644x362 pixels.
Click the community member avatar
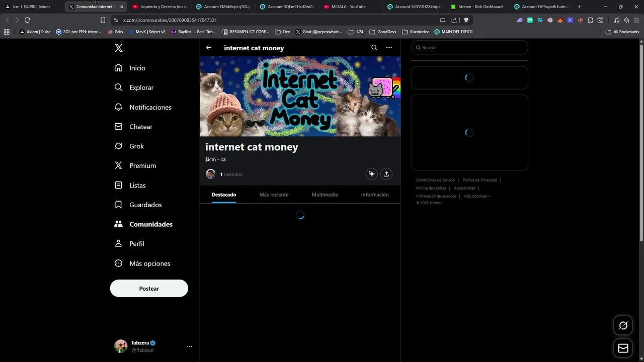(210, 174)
